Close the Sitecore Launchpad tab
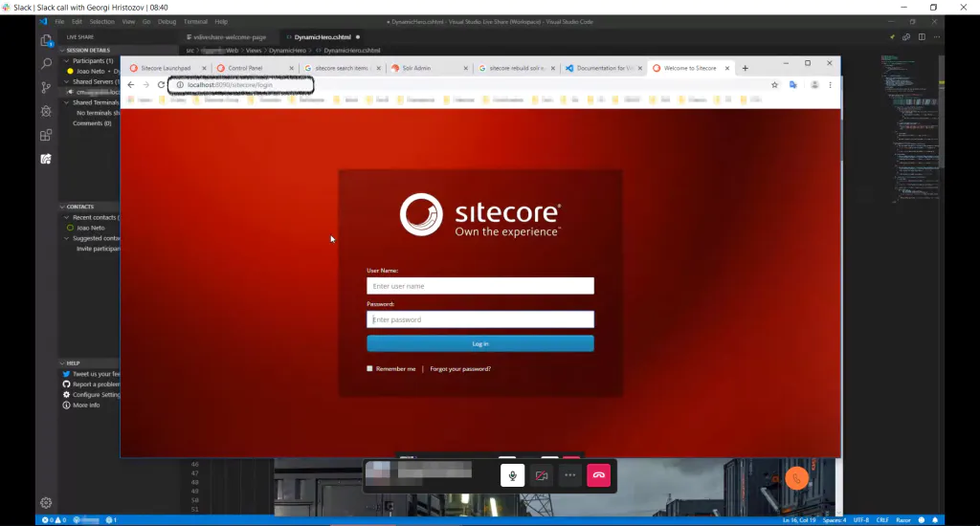This screenshot has height=526, width=980. 204,68
